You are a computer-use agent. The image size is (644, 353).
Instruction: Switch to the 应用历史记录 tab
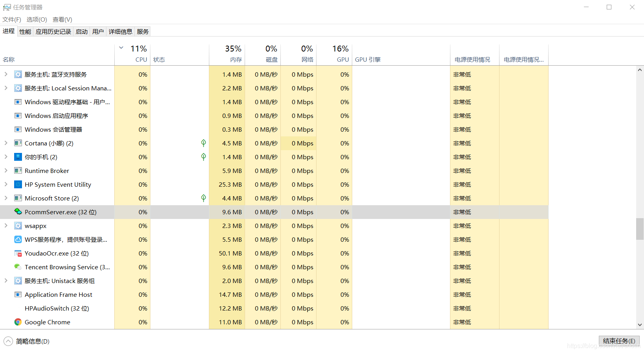[53, 32]
